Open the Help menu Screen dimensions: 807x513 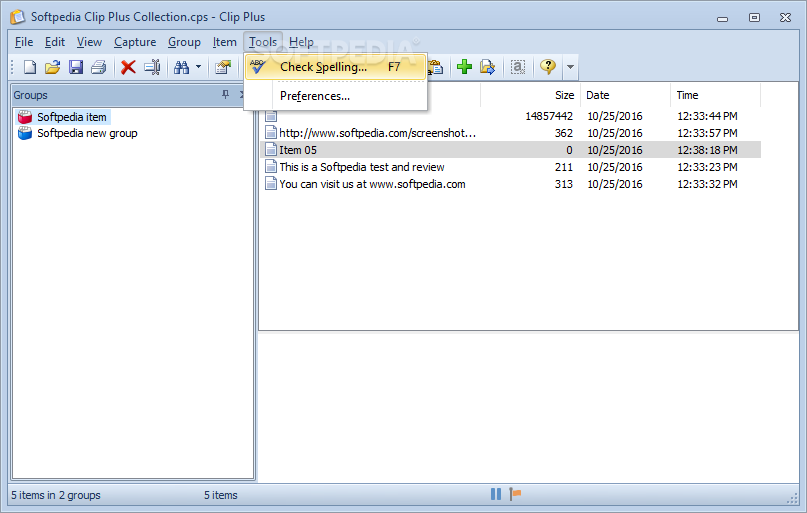click(x=301, y=42)
